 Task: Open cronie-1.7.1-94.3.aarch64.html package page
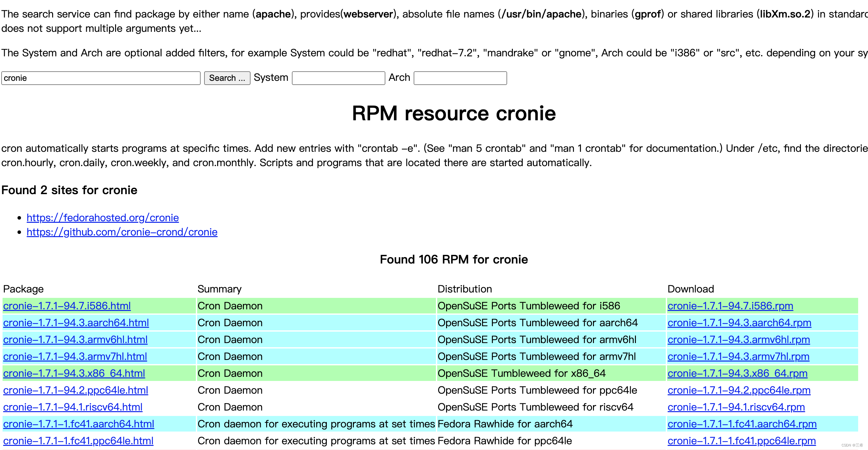76,322
